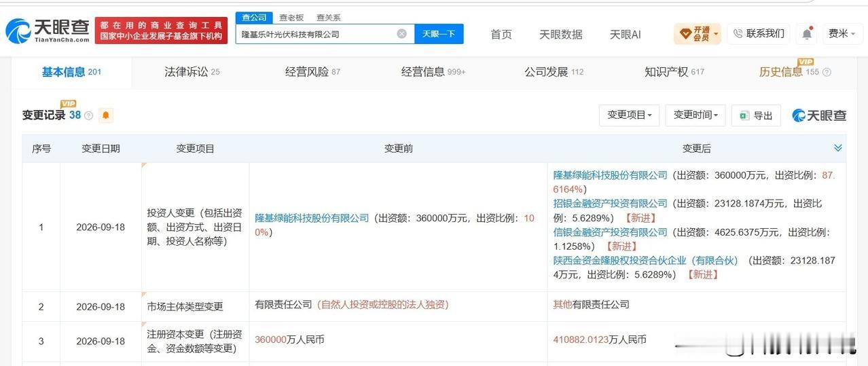Screen dimensions: 868x366
Task: Click the help icon next to 变更记录 38
Action: tap(88, 115)
